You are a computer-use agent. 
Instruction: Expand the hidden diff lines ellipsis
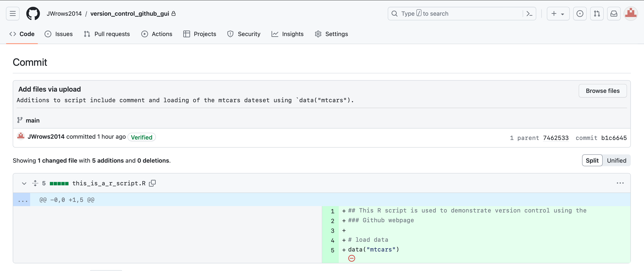tap(22, 200)
